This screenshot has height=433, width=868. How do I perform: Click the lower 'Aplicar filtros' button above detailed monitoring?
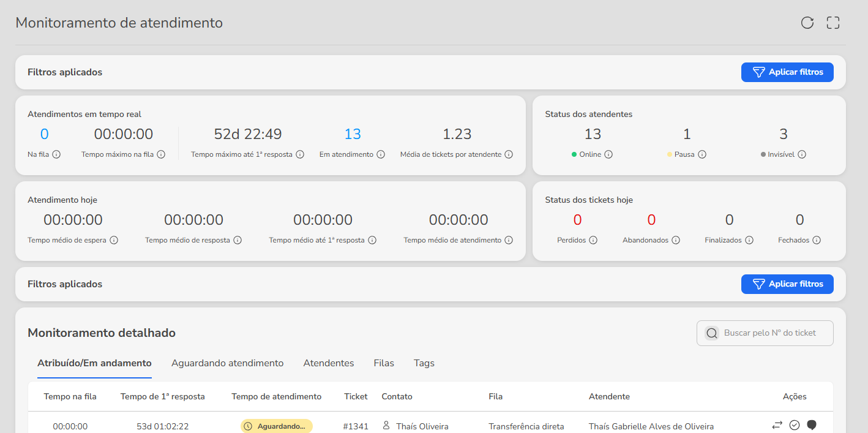787,284
